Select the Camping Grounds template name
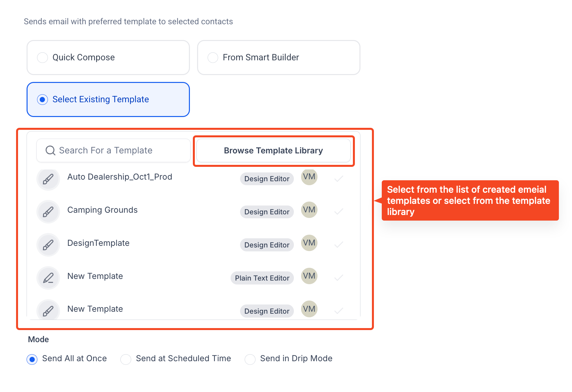This screenshot has width=572, height=392. tap(102, 210)
